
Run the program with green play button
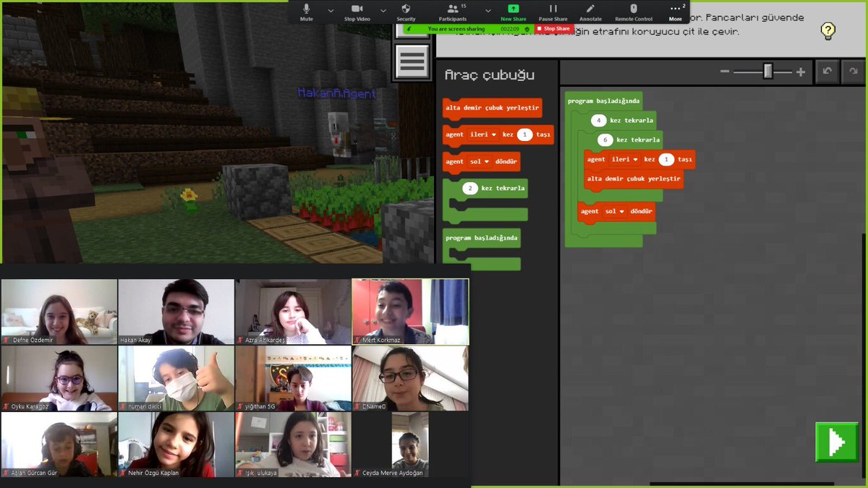click(837, 442)
